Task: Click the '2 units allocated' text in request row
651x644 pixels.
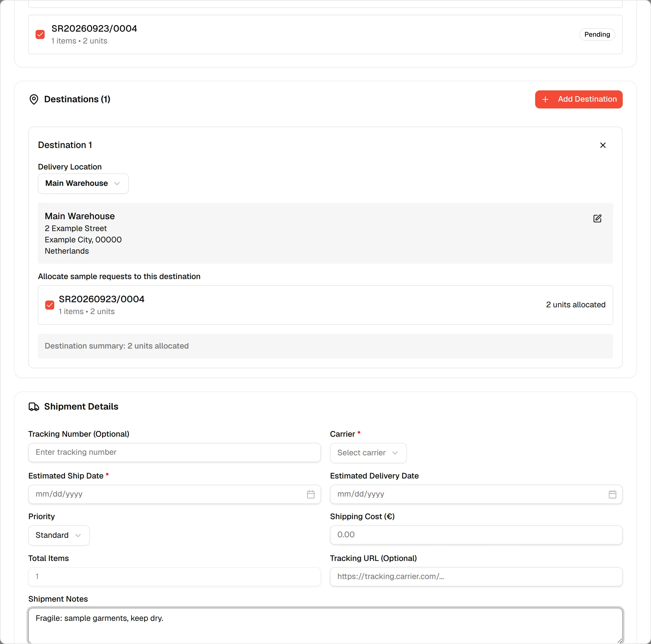Action: [576, 305]
